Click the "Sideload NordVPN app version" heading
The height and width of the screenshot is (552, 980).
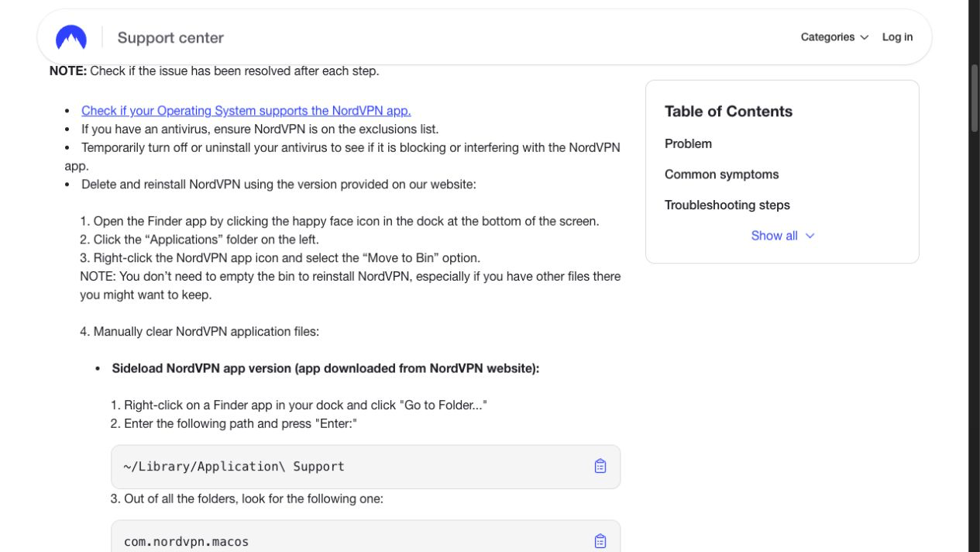pos(325,369)
